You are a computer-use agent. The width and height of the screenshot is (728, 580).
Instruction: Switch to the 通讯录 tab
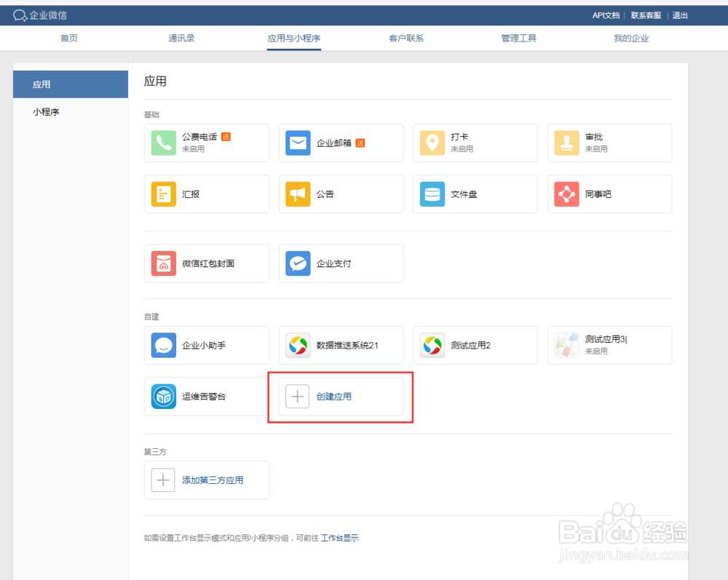tap(181, 38)
